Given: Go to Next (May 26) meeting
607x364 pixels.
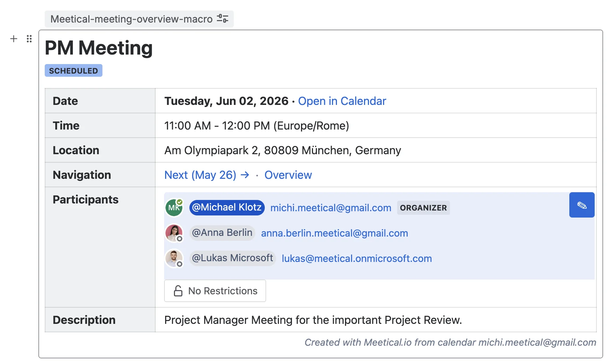Looking at the screenshot, I should point(207,175).
